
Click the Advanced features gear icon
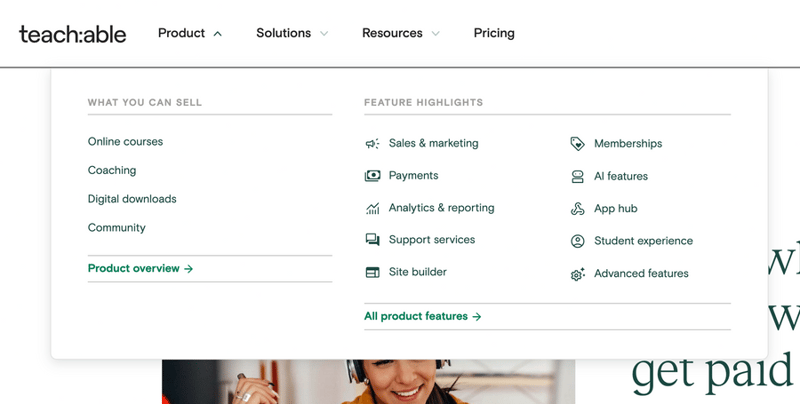(x=577, y=274)
